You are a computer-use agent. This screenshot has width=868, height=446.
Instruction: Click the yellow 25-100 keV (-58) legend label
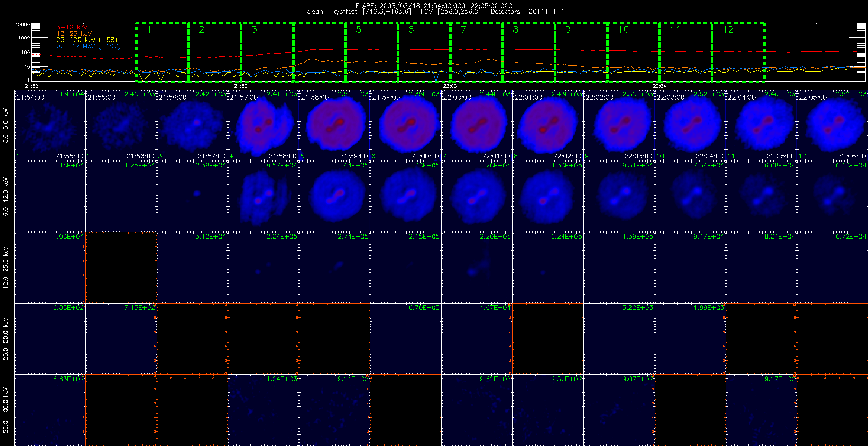coord(87,40)
